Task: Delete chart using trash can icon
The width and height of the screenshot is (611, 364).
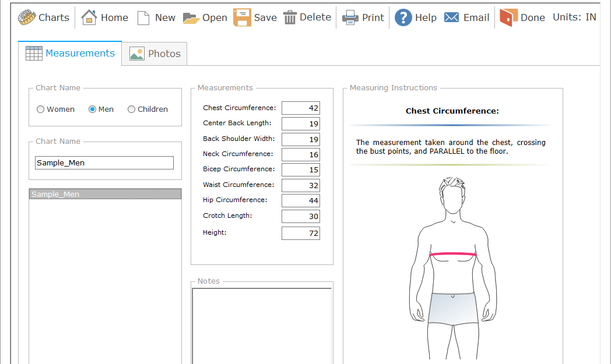Action: point(290,17)
